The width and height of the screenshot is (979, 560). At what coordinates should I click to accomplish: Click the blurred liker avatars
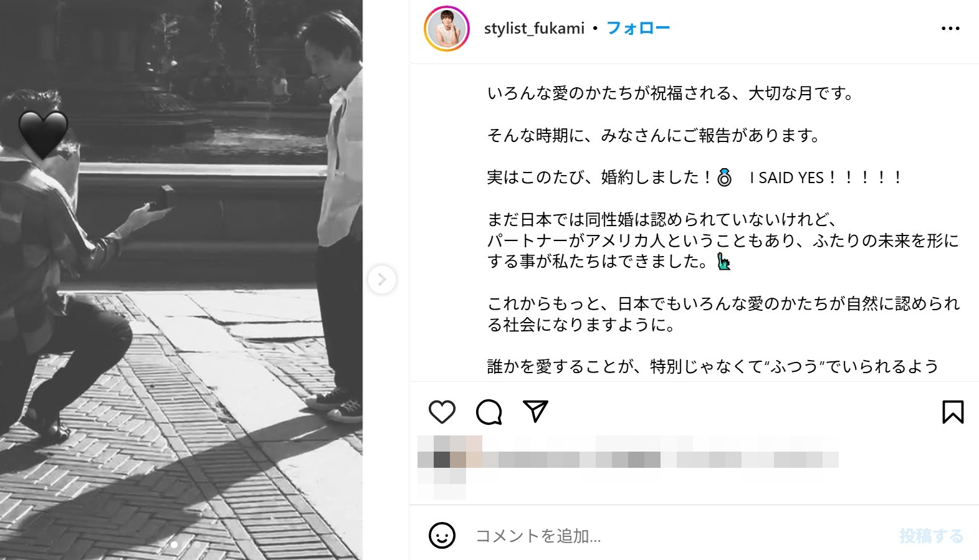pyautogui.click(x=450, y=467)
